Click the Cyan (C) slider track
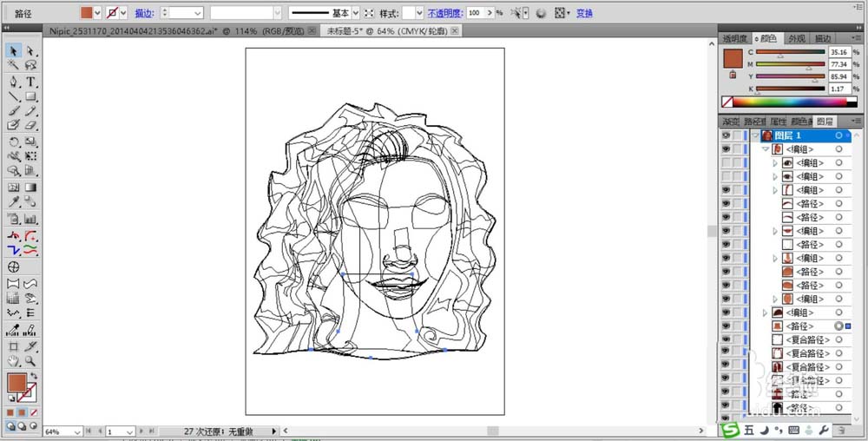This screenshot has height=441, width=868. point(790,52)
